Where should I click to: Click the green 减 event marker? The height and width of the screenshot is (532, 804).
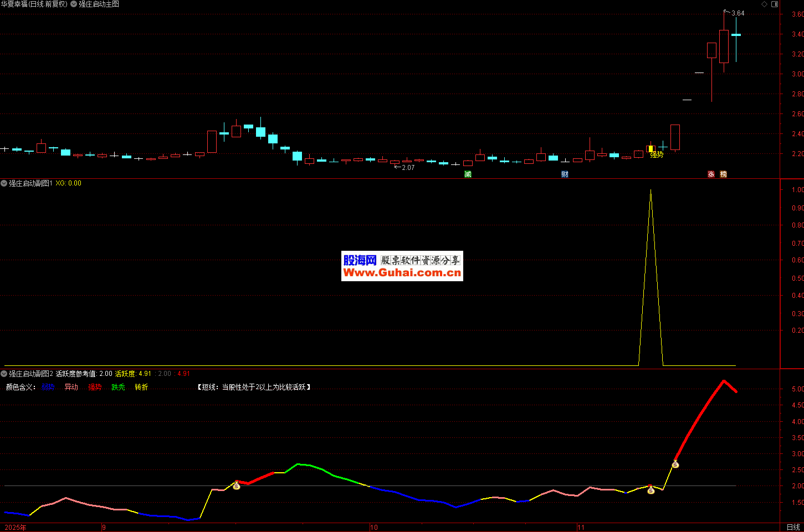tap(468, 174)
